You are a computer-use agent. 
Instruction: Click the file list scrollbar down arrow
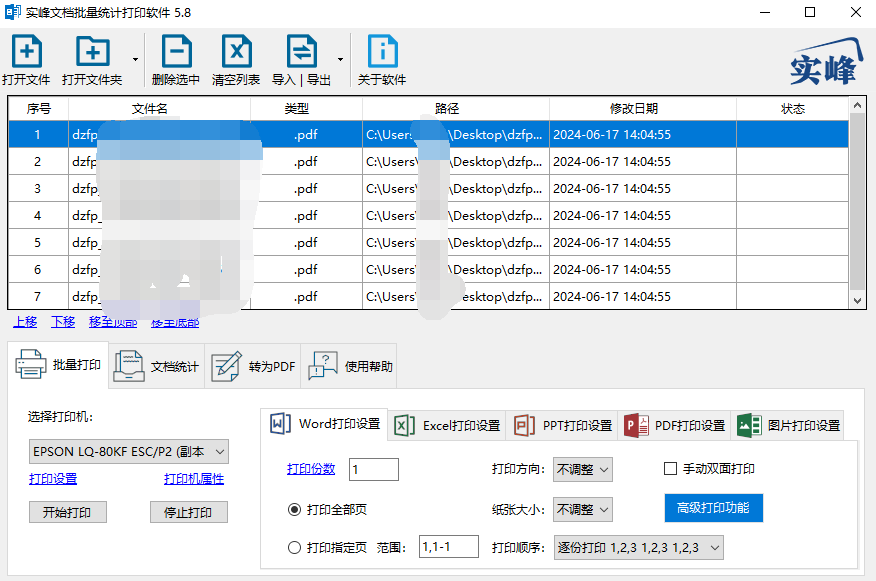pyautogui.click(x=858, y=301)
